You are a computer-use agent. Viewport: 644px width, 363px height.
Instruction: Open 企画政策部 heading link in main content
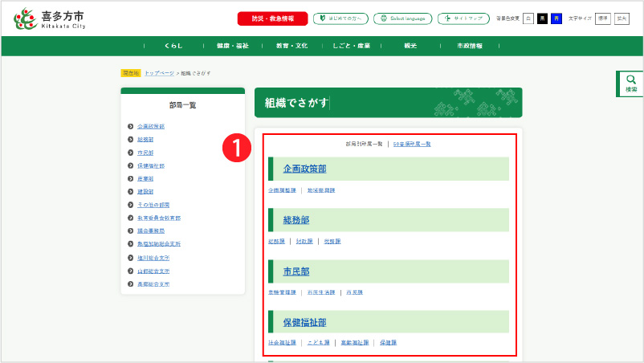[304, 169]
